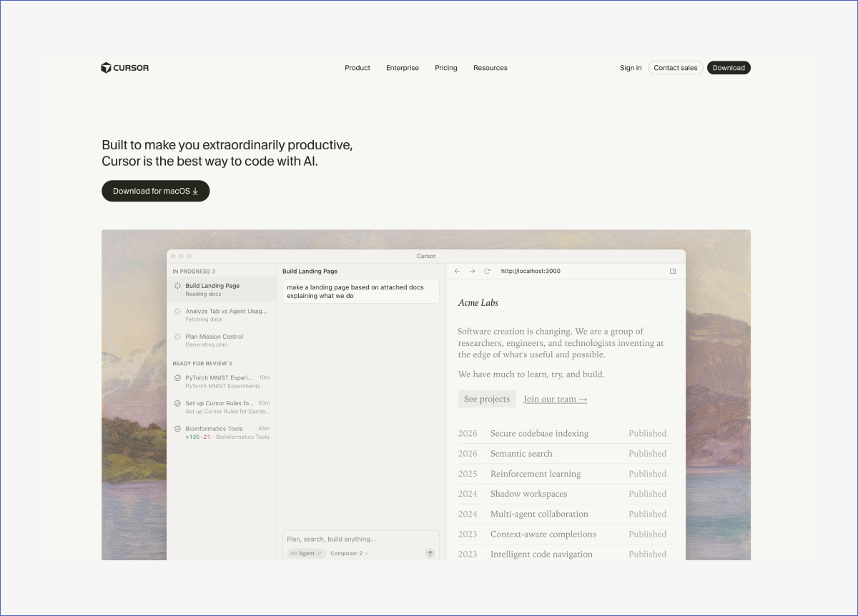This screenshot has width=858, height=616.
Task: Open the PyTorch MNIST Experiments task
Action: pos(222,381)
